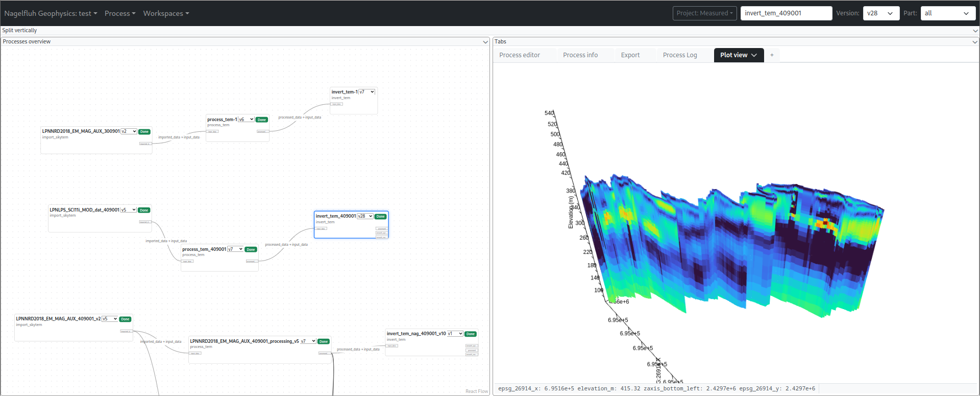Click the plot coordinates status readout
Viewport: 980px width, 396px height.
click(x=656, y=389)
